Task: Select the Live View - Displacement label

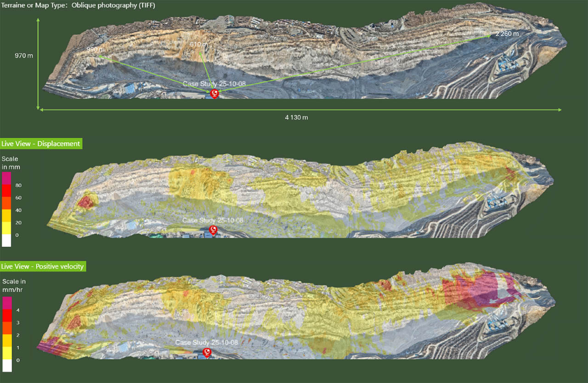Action: tap(41, 144)
